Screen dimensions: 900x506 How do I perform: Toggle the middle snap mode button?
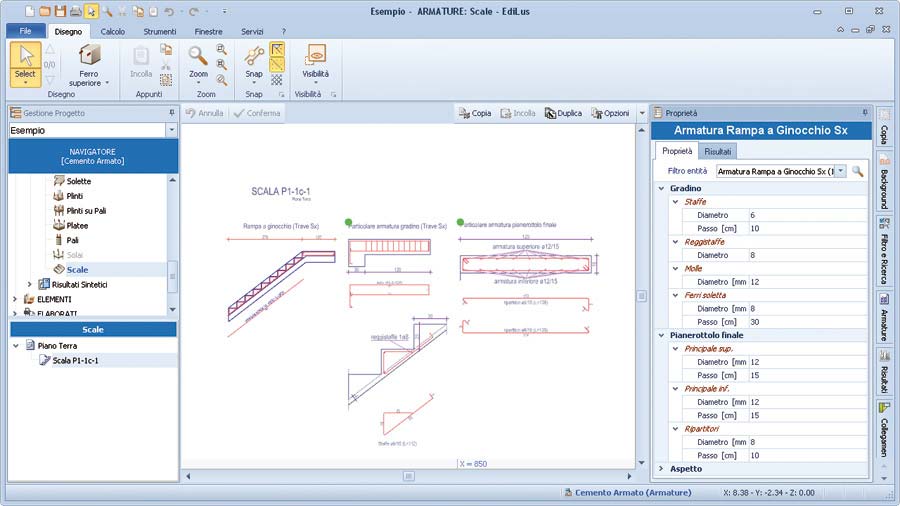(277, 65)
